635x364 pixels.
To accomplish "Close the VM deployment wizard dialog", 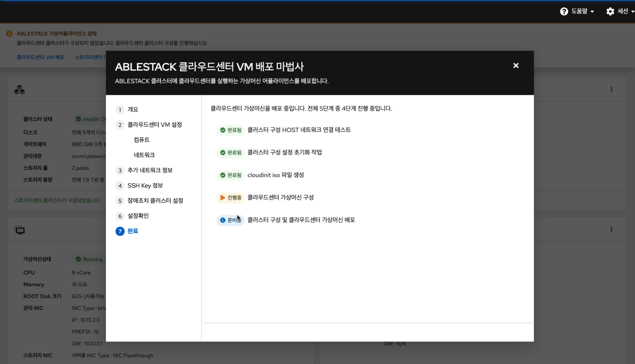I will (x=516, y=66).
